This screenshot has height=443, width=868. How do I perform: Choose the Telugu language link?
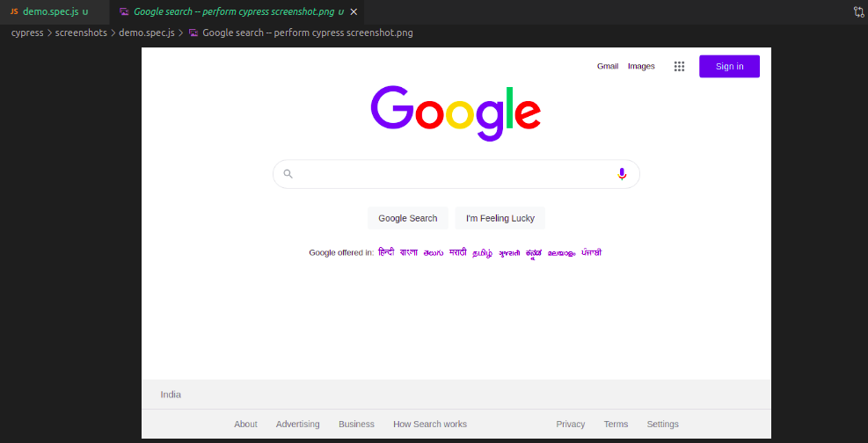pyautogui.click(x=434, y=253)
